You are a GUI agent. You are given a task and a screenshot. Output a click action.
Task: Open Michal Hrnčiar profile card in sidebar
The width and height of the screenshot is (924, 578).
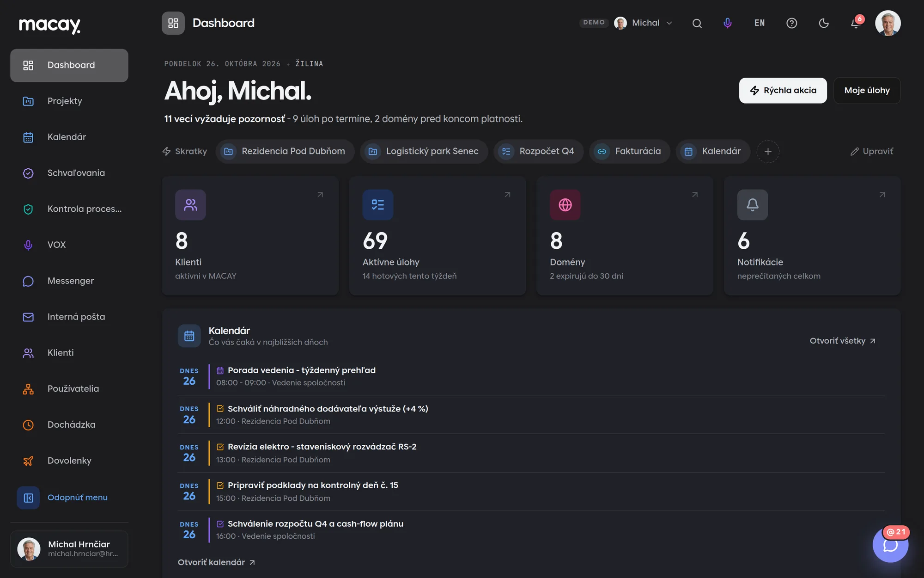(x=69, y=549)
